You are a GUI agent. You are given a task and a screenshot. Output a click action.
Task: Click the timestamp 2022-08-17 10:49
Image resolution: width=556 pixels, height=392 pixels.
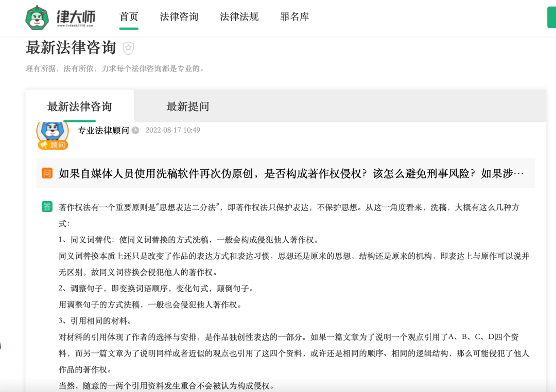tap(172, 130)
